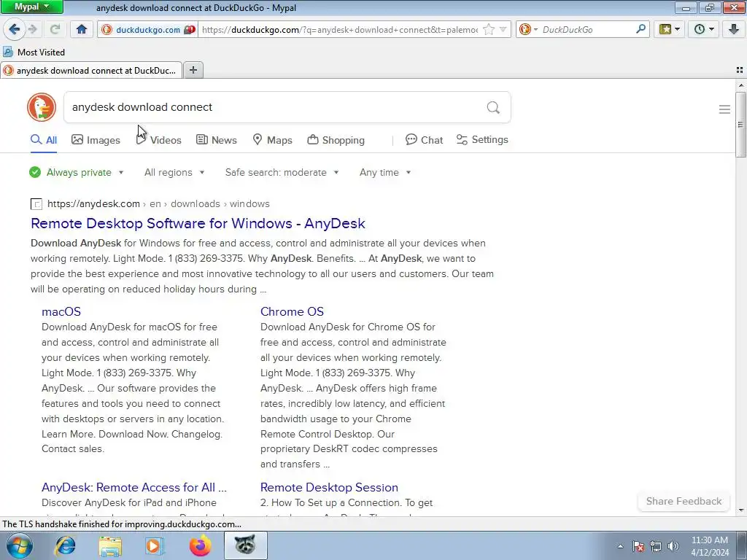Expand the Any time filter dropdown
Image resolution: width=747 pixels, height=560 pixels.
point(385,172)
